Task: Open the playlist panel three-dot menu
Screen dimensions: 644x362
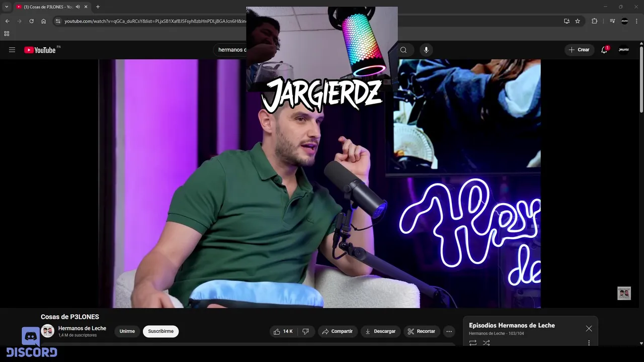Action: pyautogui.click(x=589, y=343)
